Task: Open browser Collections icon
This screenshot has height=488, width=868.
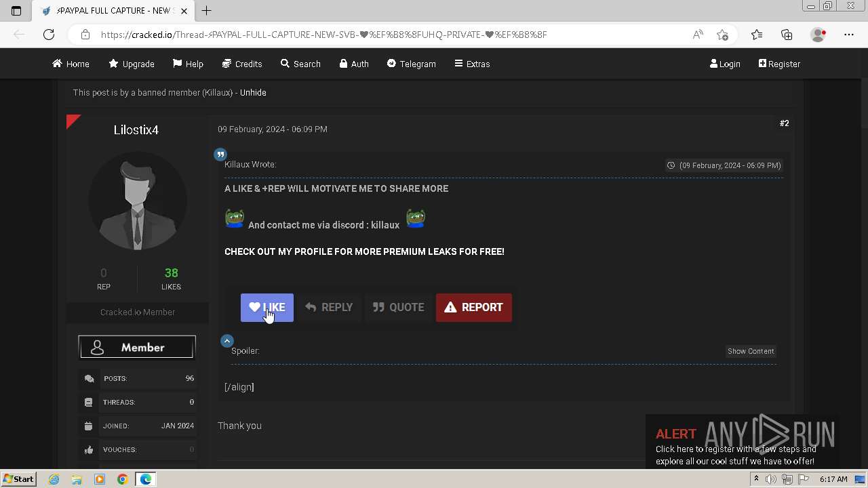Action: [x=787, y=35]
